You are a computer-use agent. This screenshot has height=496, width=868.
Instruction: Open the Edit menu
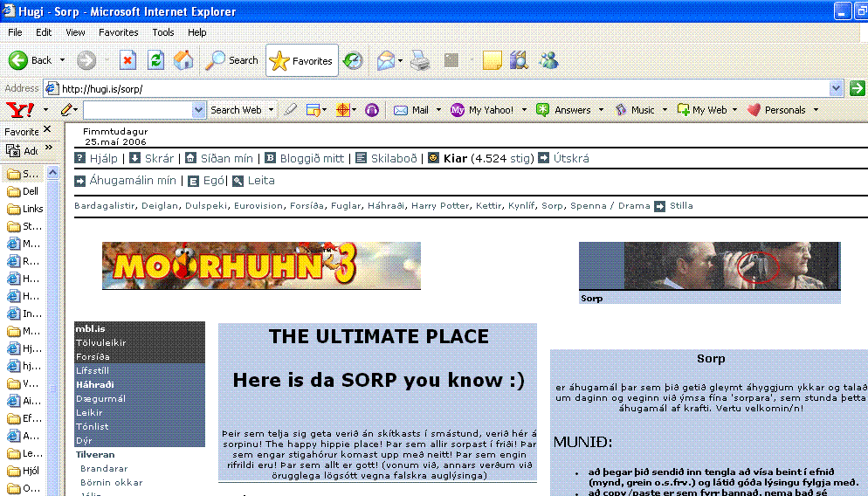[x=44, y=32]
